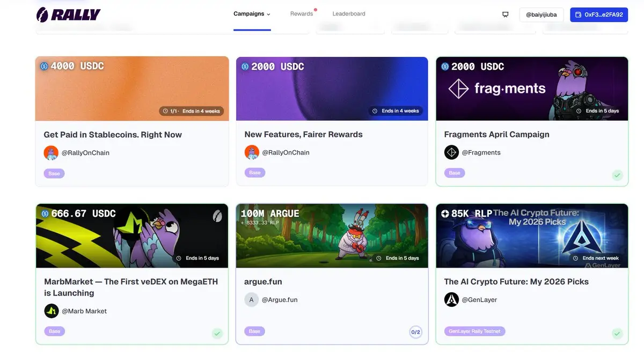The width and height of the screenshot is (644, 354).
Task: Click the Marb Market avatar icon
Action: tap(52, 311)
